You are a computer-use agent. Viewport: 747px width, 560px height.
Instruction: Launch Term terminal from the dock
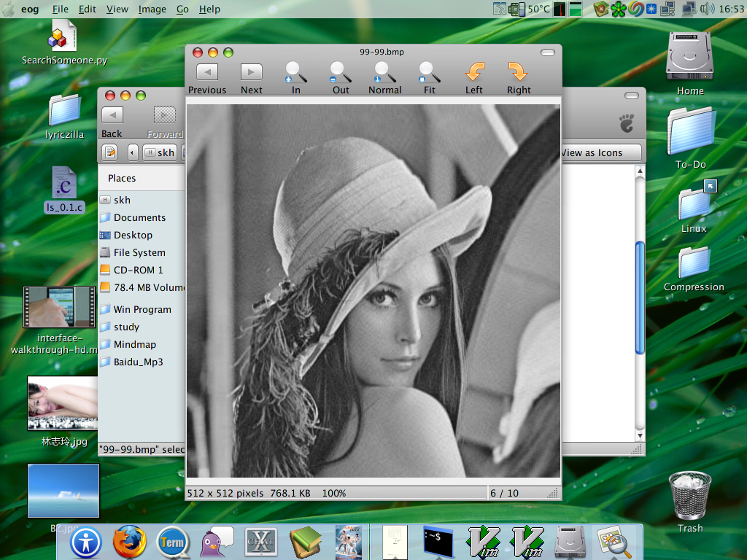[x=172, y=542]
